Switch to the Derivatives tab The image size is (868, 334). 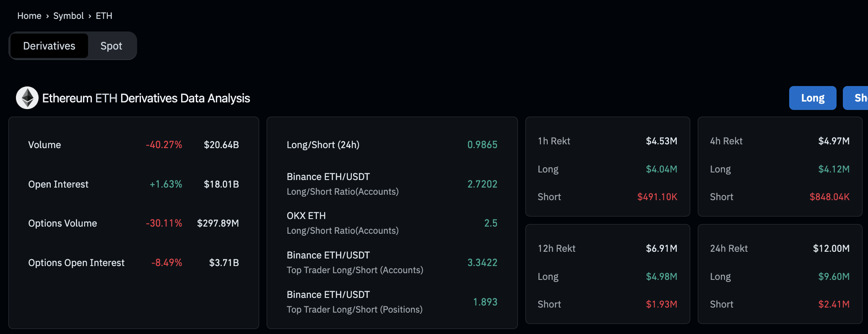click(x=49, y=46)
